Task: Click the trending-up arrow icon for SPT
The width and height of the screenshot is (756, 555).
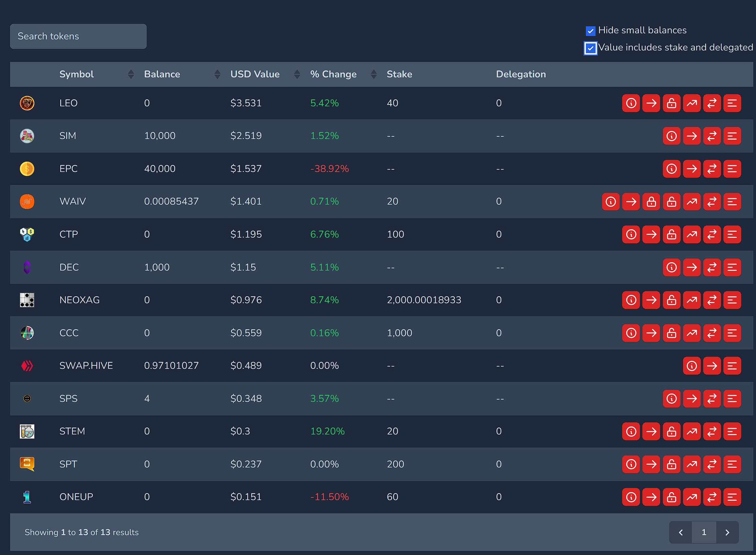Action: (692, 464)
